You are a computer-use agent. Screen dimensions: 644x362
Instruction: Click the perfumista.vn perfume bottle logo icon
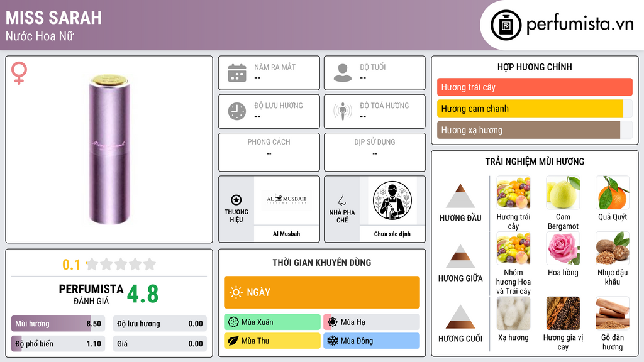(506, 25)
